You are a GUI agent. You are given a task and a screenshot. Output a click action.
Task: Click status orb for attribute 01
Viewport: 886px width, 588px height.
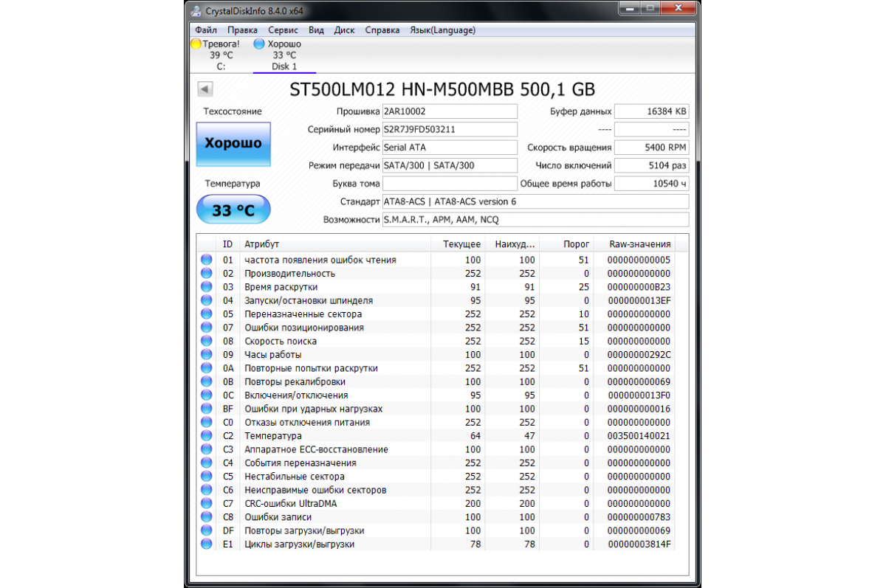[206, 260]
